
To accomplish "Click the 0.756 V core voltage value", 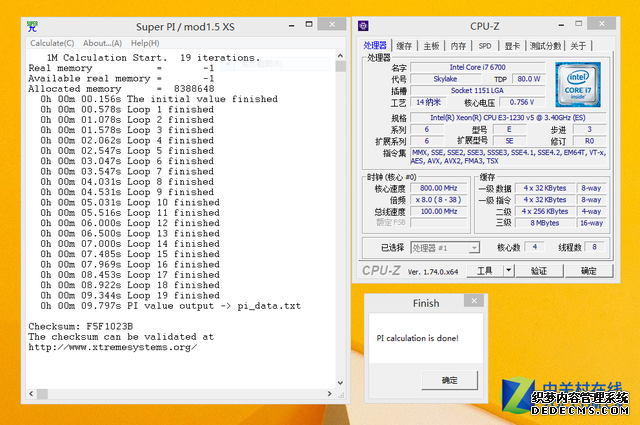I will [x=522, y=102].
